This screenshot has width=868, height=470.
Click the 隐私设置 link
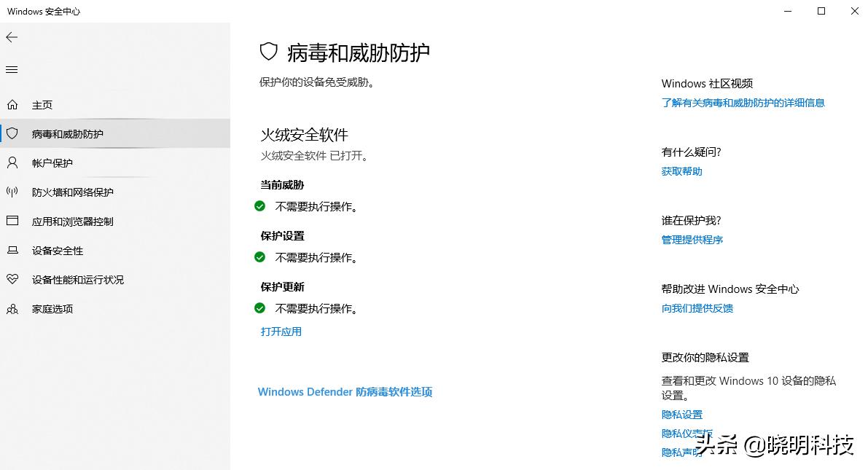(681, 414)
